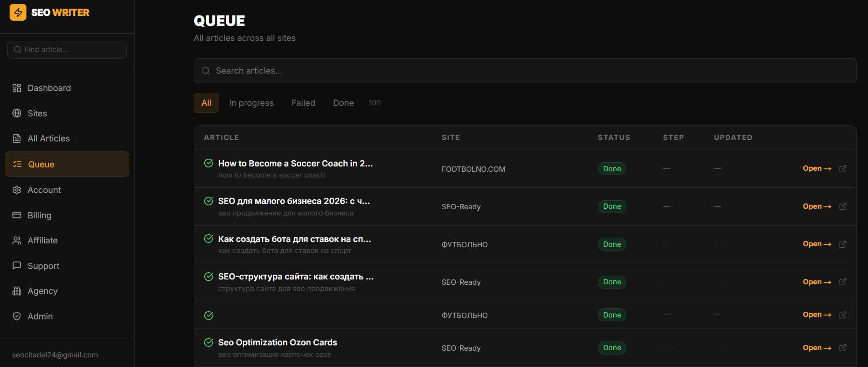This screenshot has height=367, width=868.
Task: Click the Account gear icon
Action: click(x=17, y=190)
